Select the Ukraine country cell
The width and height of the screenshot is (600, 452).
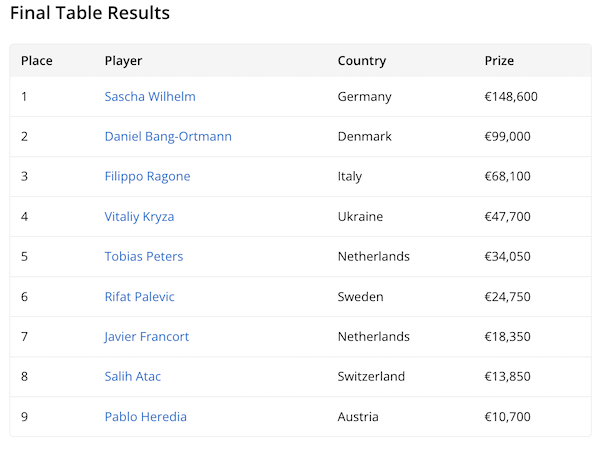pos(360,217)
